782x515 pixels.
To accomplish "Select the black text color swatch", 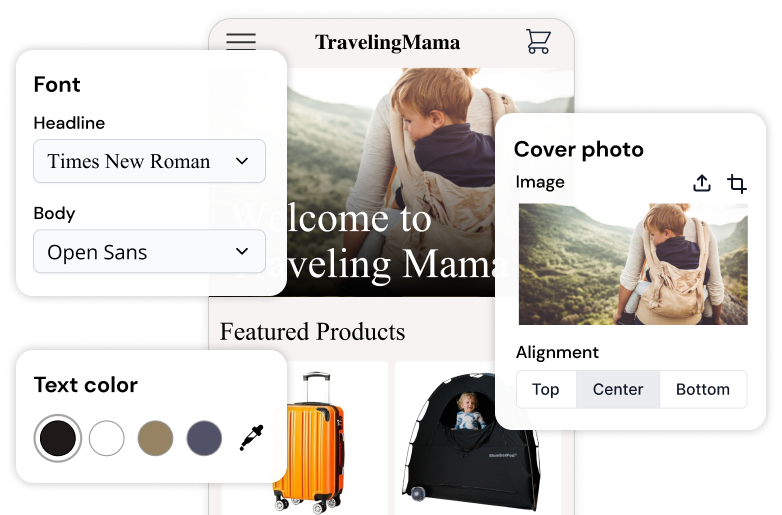I will pyautogui.click(x=58, y=438).
